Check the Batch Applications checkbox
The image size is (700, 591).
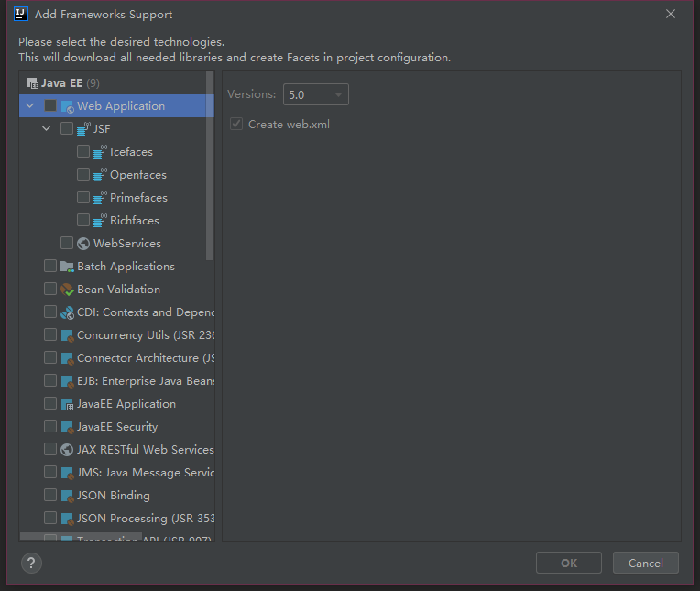[50, 266]
